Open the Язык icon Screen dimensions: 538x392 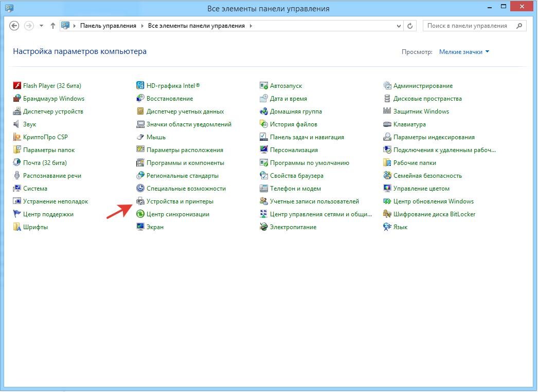coord(387,227)
